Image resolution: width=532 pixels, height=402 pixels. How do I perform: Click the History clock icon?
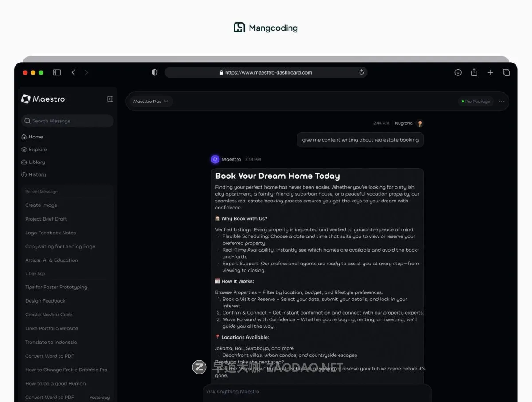24,174
